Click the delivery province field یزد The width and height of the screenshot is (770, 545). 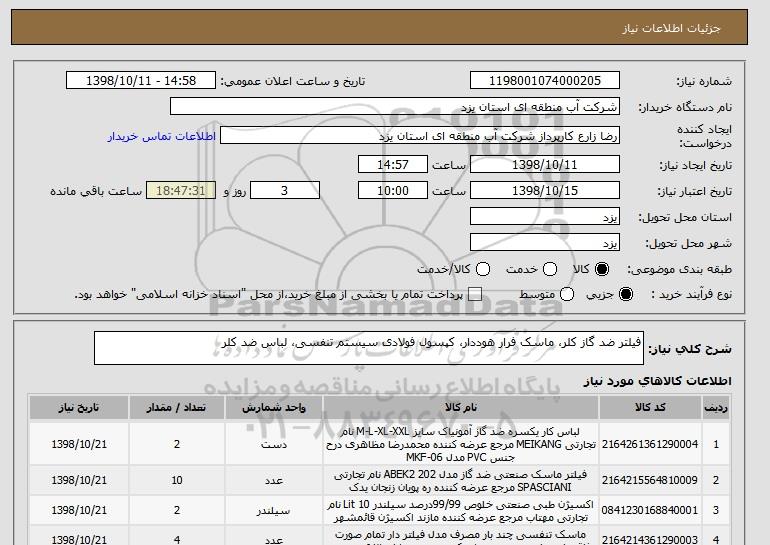(545, 217)
